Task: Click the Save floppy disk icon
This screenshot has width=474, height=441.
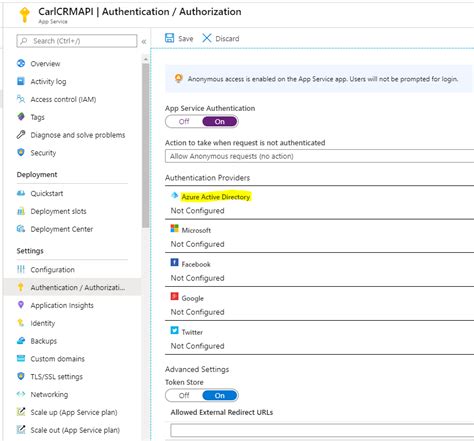Action: [x=169, y=38]
